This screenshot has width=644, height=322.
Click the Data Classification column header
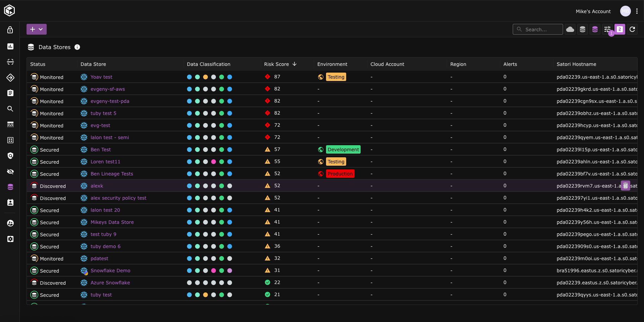click(208, 64)
